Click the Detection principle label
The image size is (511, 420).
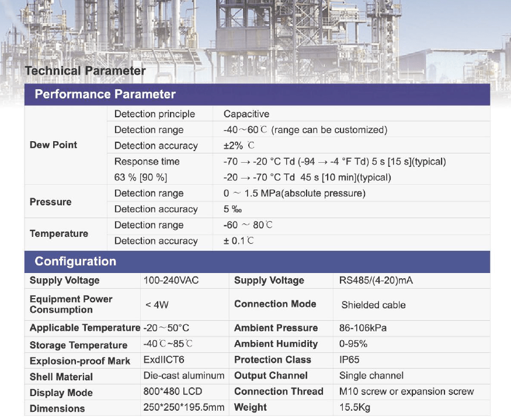coord(154,114)
